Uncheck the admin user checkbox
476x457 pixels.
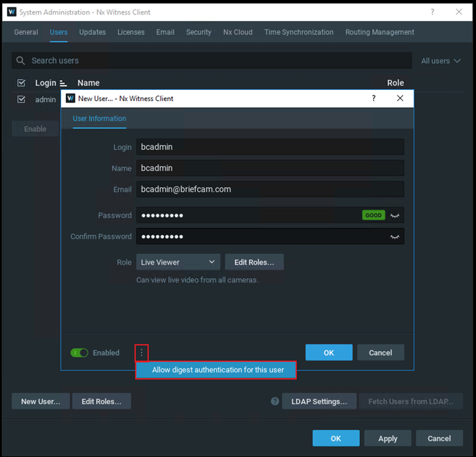(21, 99)
